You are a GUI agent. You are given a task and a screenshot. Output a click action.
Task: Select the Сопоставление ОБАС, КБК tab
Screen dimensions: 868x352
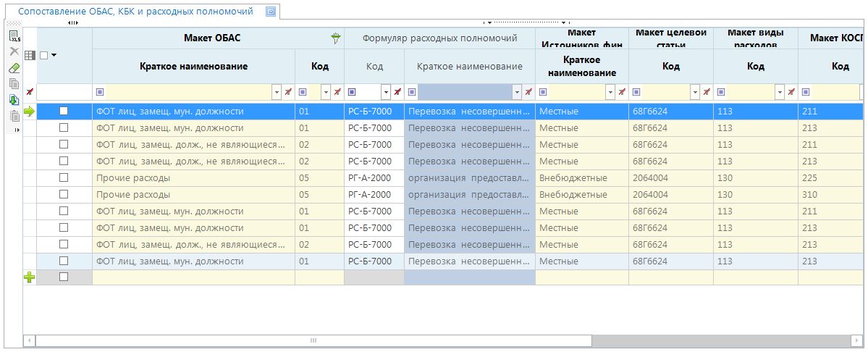[135, 12]
